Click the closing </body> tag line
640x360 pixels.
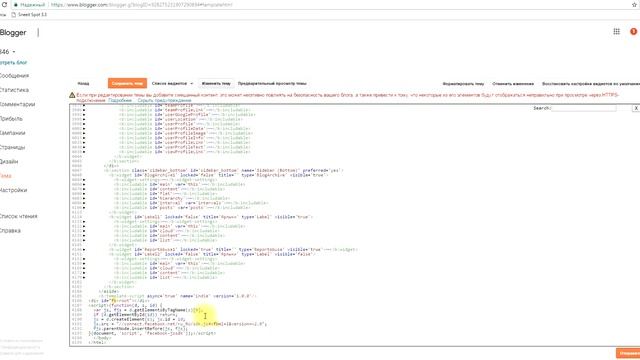pyautogui.click(x=102, y=338)
